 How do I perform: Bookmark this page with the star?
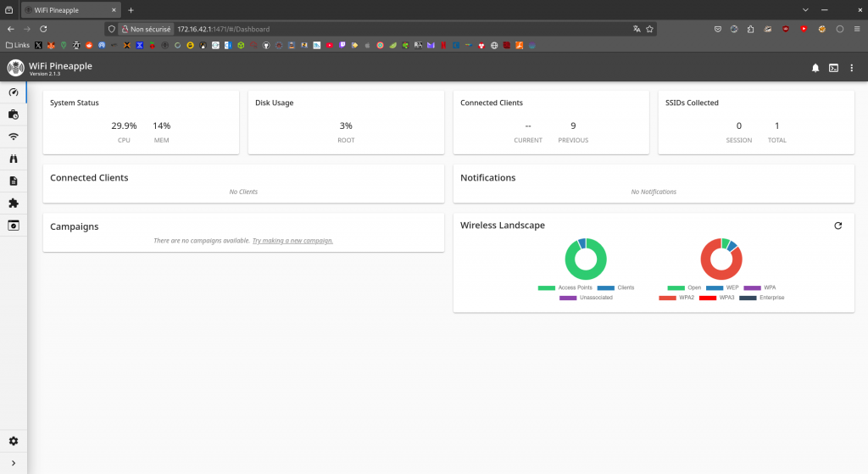click(649, 30)
